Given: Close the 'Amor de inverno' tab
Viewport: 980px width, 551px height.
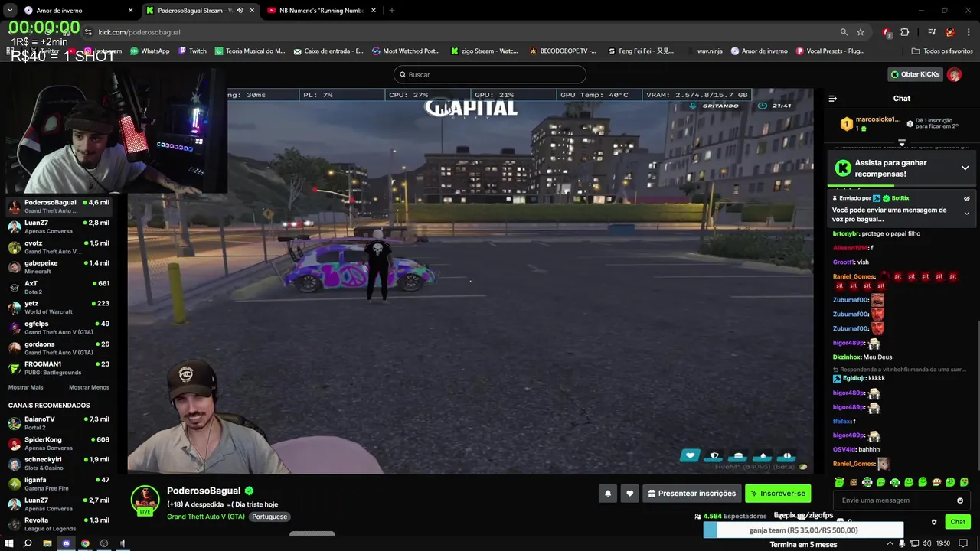Looking at the screenshot, I should 130,11.
